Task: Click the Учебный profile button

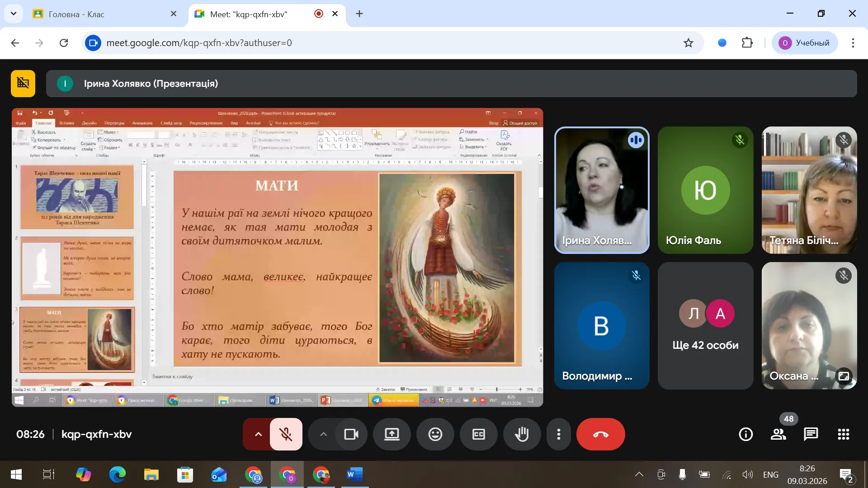Action: 805,43
